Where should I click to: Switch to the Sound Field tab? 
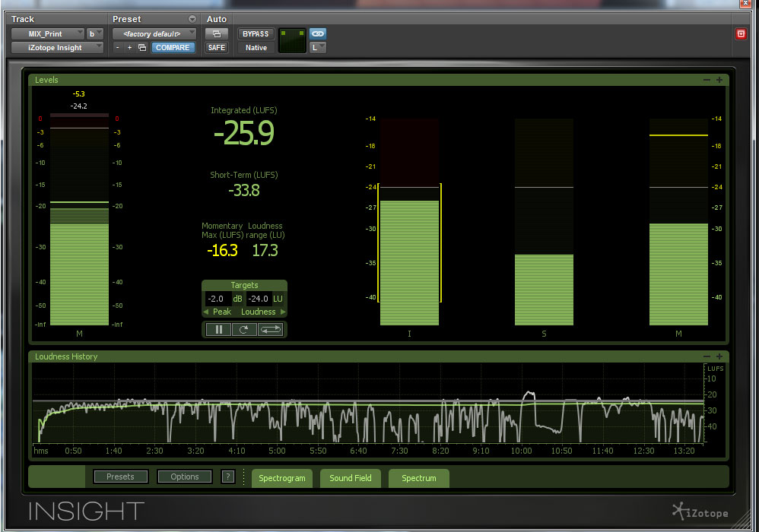coord(351,478)
